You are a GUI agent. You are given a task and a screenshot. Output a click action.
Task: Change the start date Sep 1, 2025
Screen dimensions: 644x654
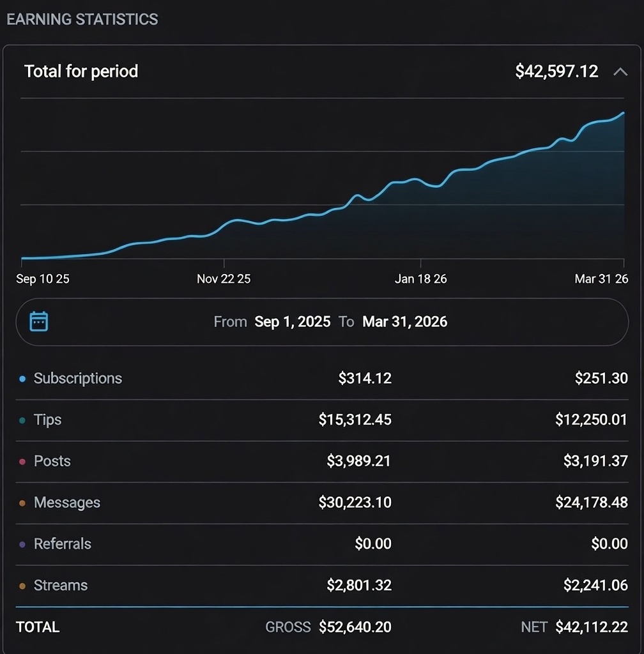click(x=292, y=322)
